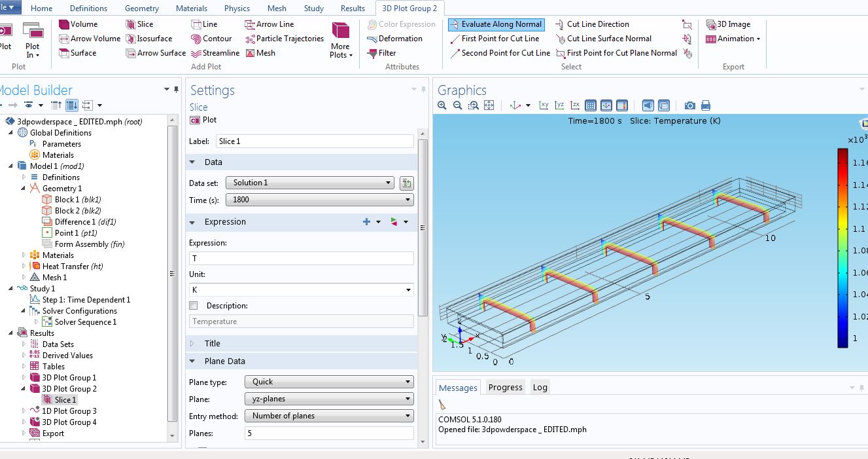Click the Plot button in Settings
This screenshot has height=459, width=868.
(203, 120)
